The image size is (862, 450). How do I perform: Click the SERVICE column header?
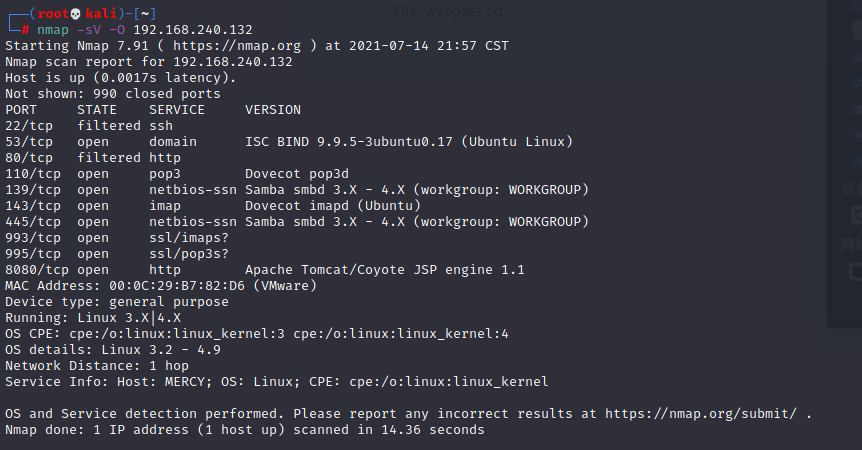pyautogui.click(x=176, y=110)
